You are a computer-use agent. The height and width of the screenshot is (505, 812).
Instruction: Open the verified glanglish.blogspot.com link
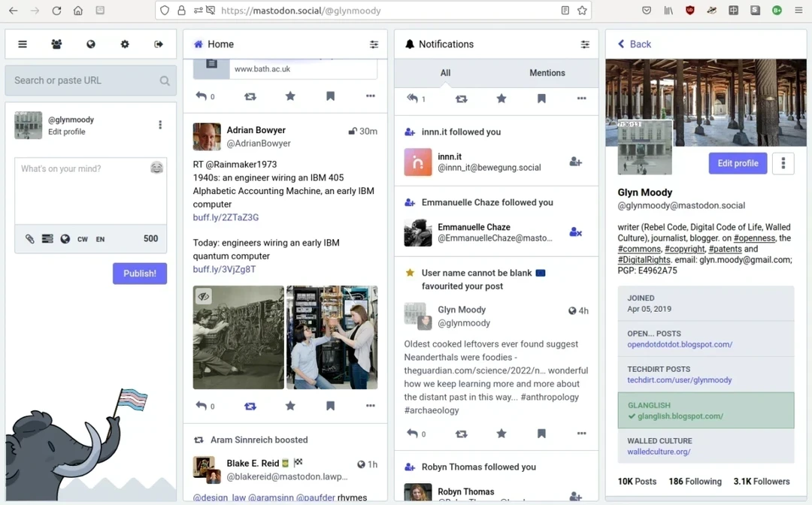[x=680, y=416]
